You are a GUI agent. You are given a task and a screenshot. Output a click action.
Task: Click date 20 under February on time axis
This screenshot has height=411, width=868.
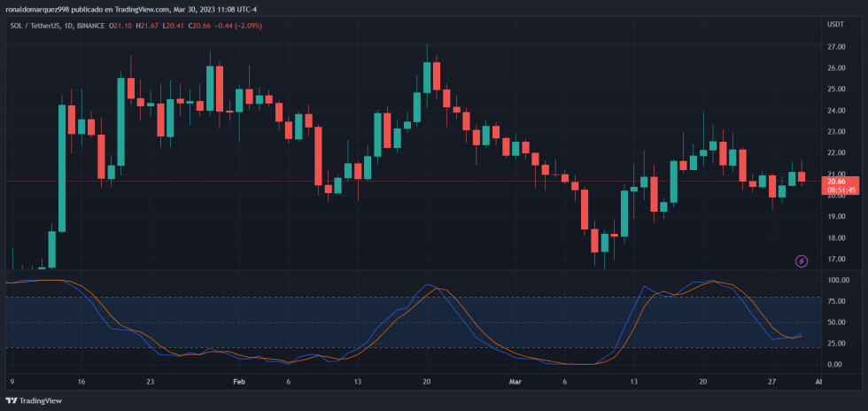(427, 382)
